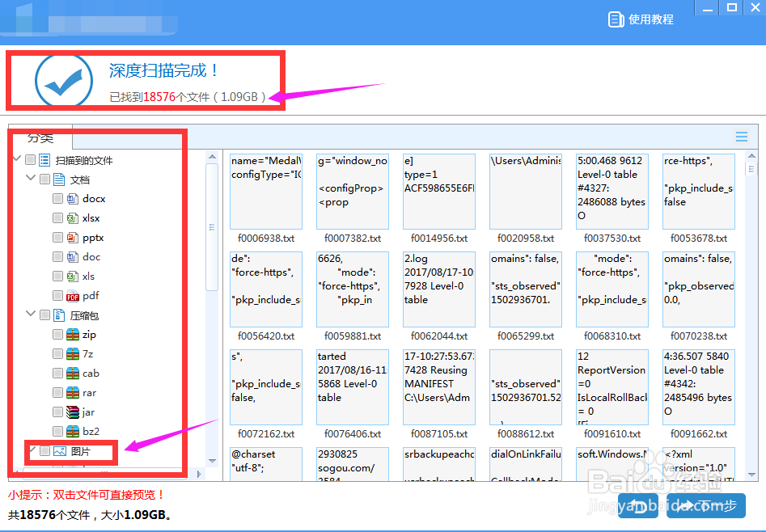Open the view mode list icon

(742, 137)
